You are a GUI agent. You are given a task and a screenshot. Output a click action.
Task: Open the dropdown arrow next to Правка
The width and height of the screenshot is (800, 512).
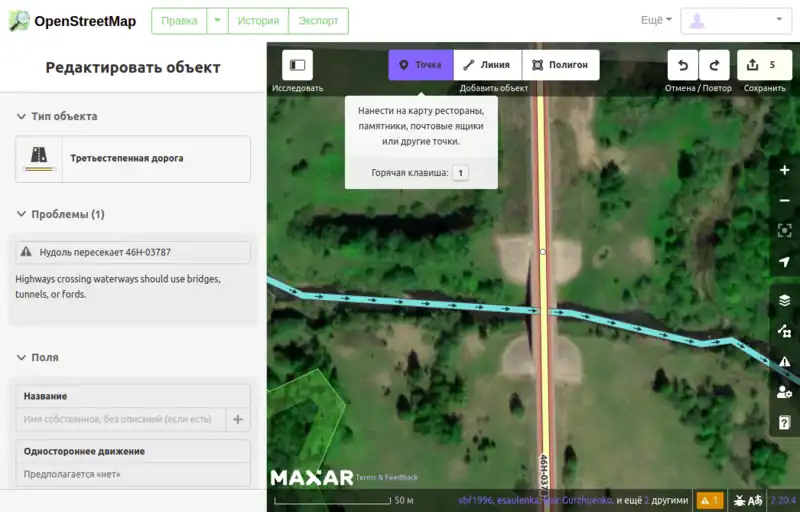pyautogui.click(x=217, y=21)
